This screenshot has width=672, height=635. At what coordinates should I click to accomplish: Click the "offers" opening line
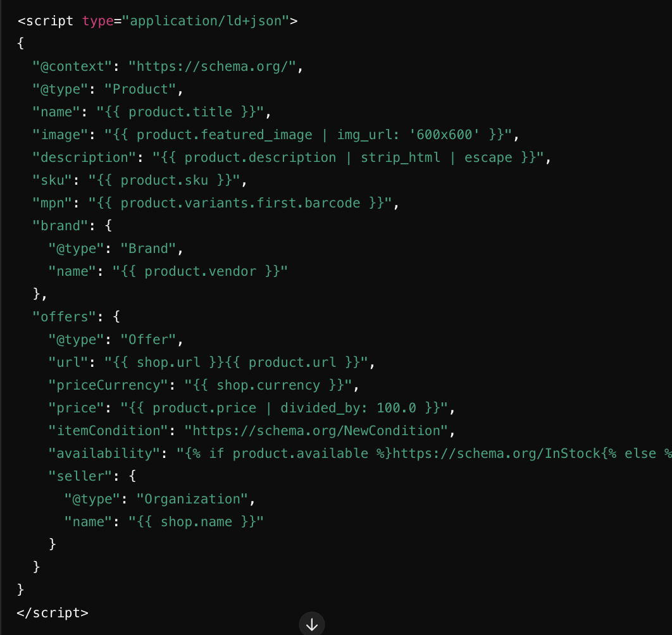76,317
